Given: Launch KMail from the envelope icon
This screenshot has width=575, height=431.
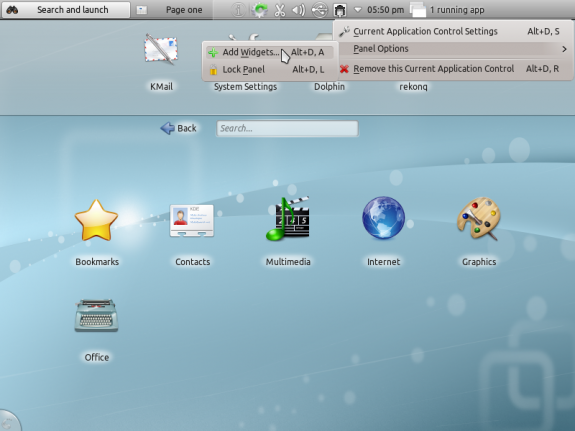Looking at the screenshot, I should (161, 50).
